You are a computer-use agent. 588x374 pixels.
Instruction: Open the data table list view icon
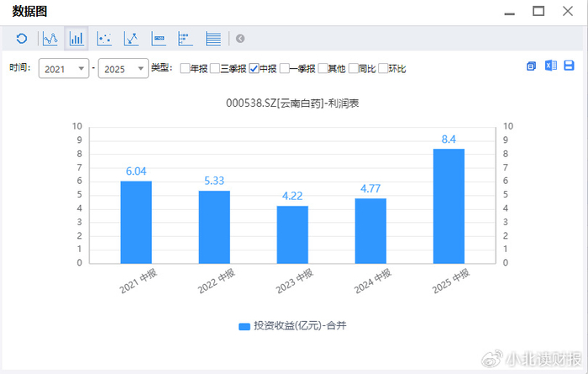213,39
